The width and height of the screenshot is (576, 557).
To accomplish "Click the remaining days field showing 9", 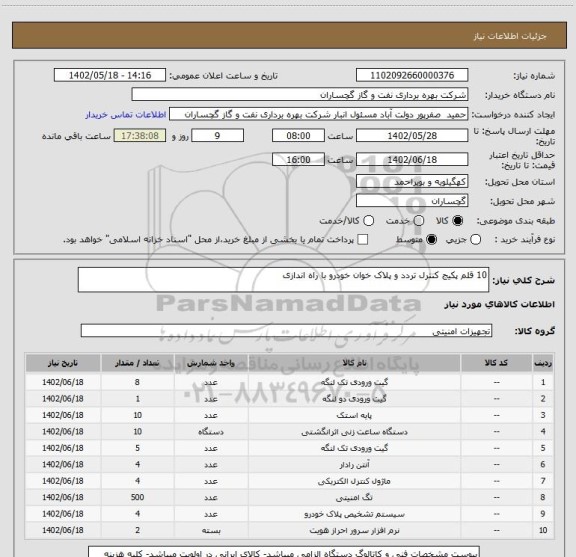I will (x=217, y=136).
